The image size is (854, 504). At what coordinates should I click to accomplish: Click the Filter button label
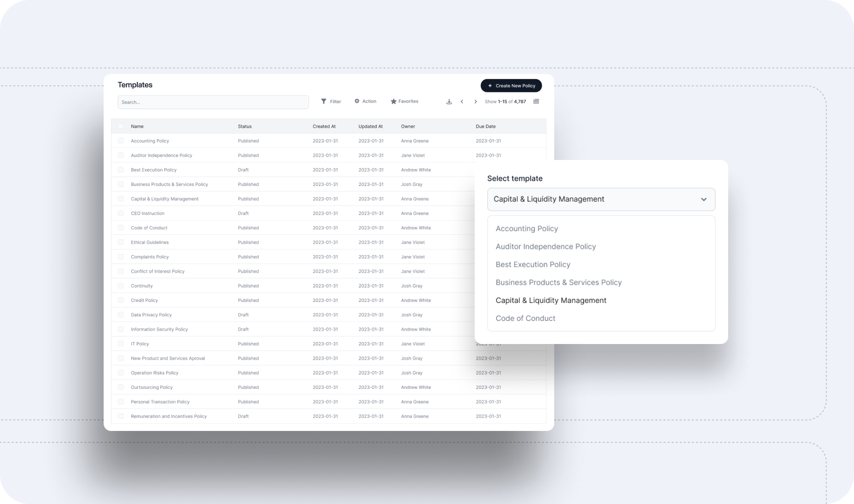click(x=335, y=102)
